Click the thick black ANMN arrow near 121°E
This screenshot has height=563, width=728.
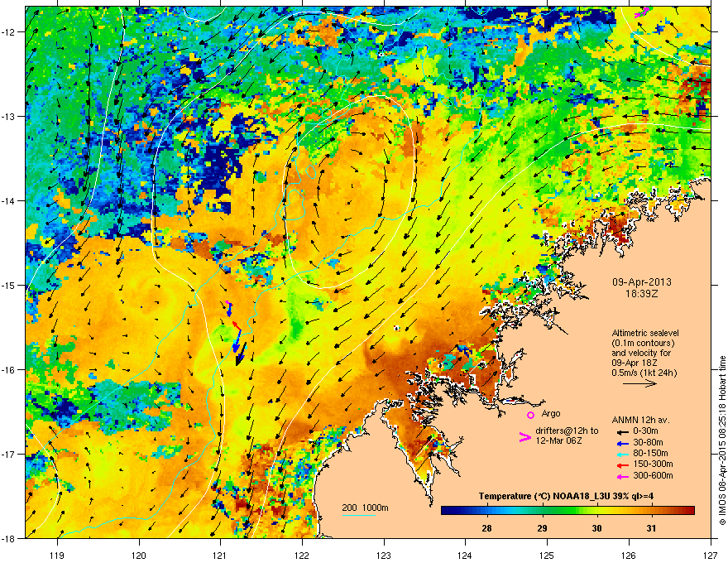pos(241,355)
